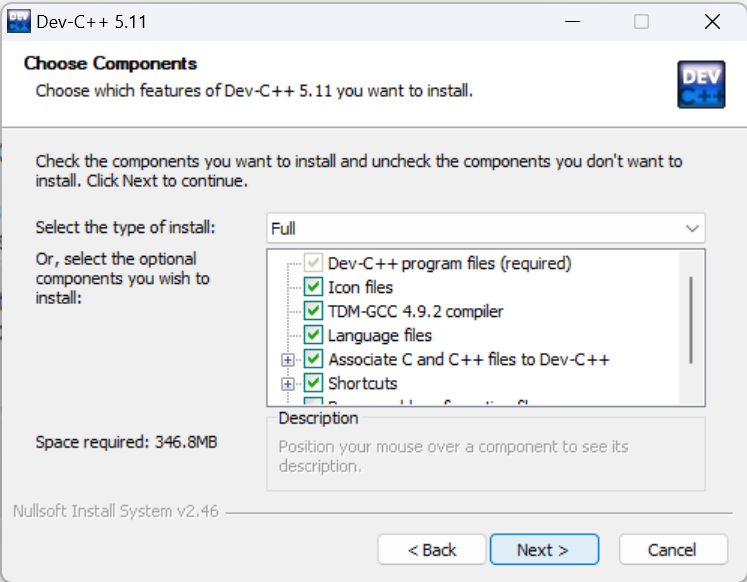The image size is (747, 582).
Task: Select the Dev-C++ program files (required) item
Action: point(449,263)
